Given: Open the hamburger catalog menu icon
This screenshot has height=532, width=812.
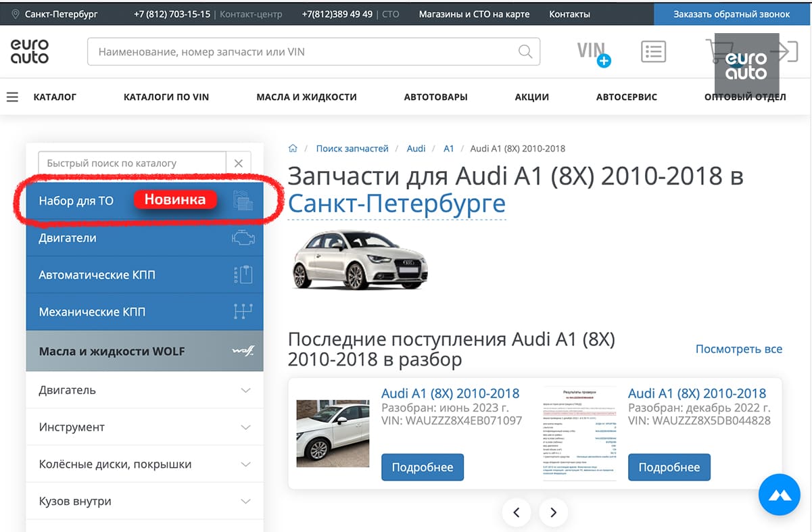Looking at the screenshot, I should tap(12, 97).
